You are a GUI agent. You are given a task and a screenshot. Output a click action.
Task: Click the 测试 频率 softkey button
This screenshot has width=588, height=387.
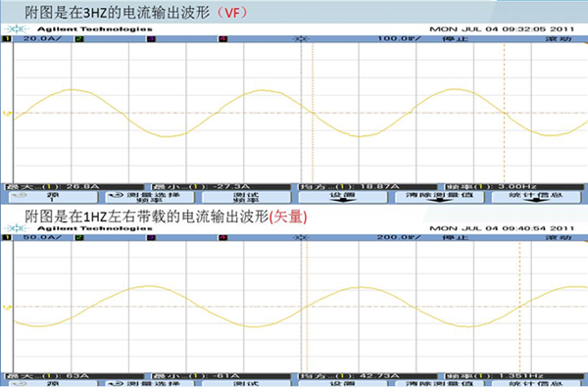click(x=246, y=197)
